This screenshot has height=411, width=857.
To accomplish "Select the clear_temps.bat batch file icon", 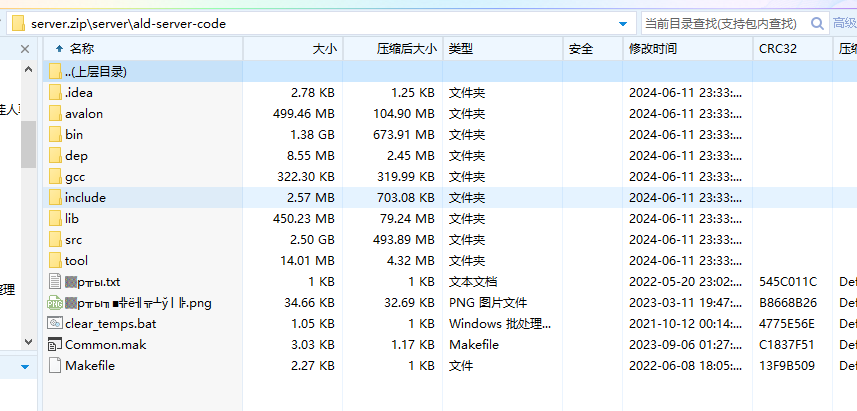I will 55,324.
